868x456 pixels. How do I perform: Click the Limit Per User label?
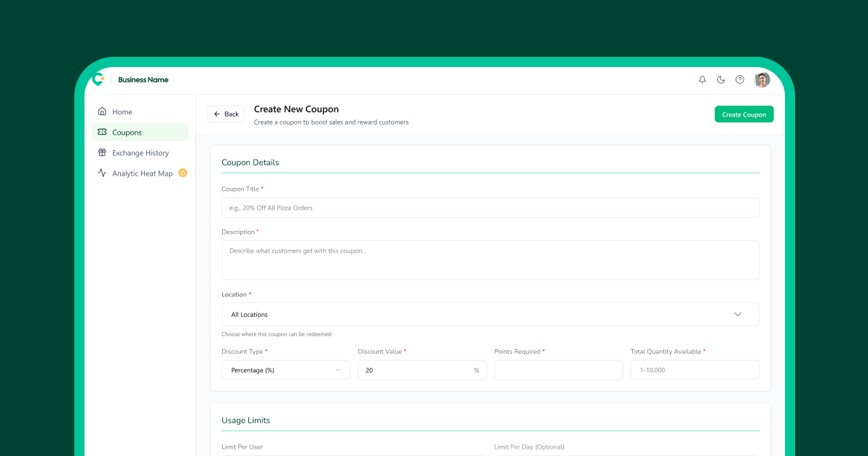(x=242, y=447)
